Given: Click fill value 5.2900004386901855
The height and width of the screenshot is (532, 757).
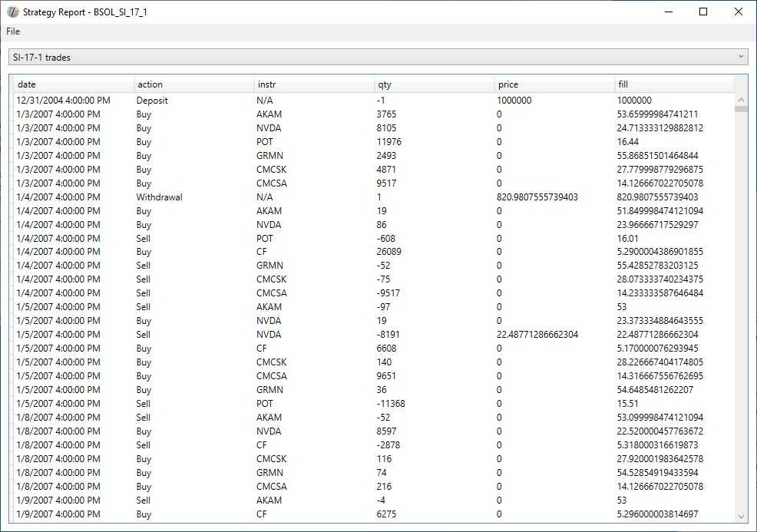Looking at the screenshot, I should 660,252.
